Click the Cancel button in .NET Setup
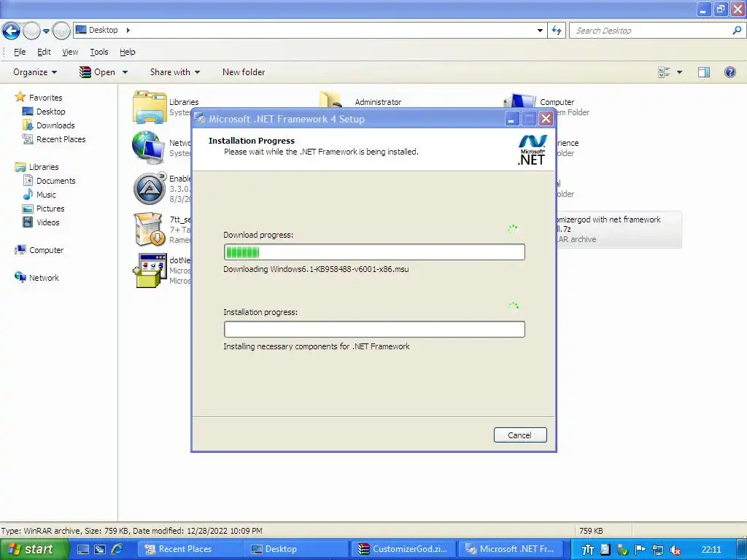This screenshot has width=747, height=560. (x=519, y=435)
